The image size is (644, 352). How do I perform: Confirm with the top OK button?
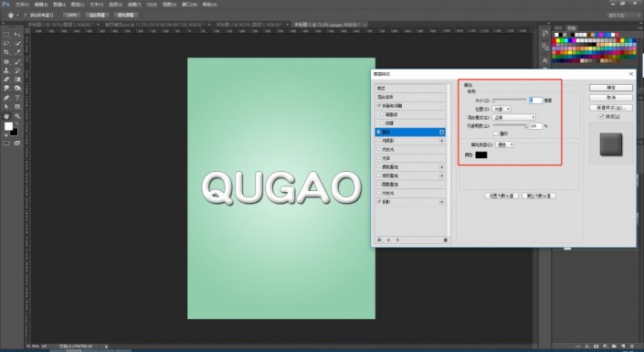(611, 88)
